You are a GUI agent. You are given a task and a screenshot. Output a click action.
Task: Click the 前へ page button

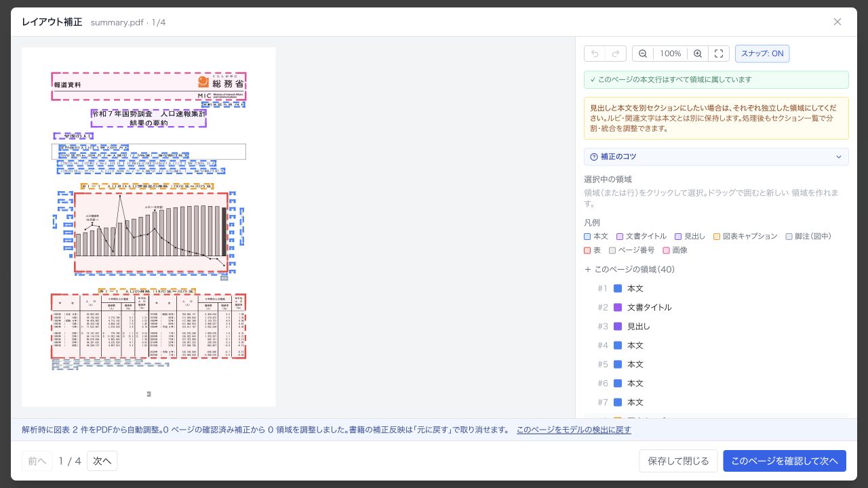tap(37, 461)
